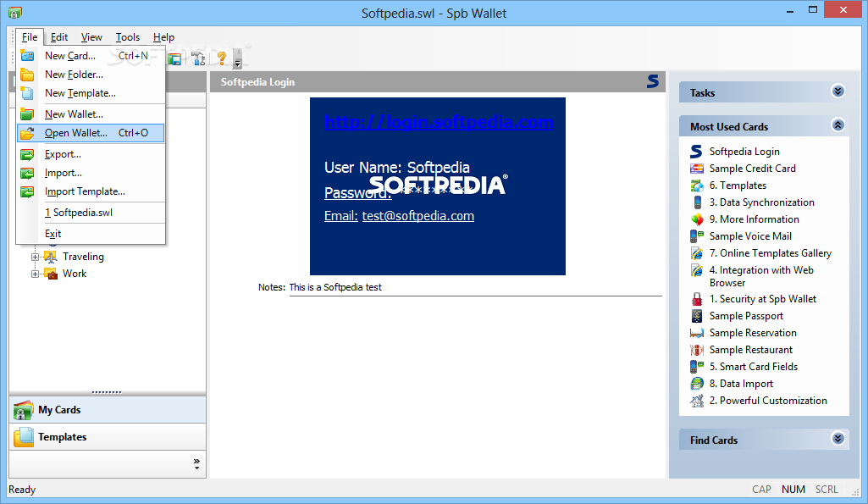
Task: Open the toolbar options overflow arrow
Action: point(237,61)
